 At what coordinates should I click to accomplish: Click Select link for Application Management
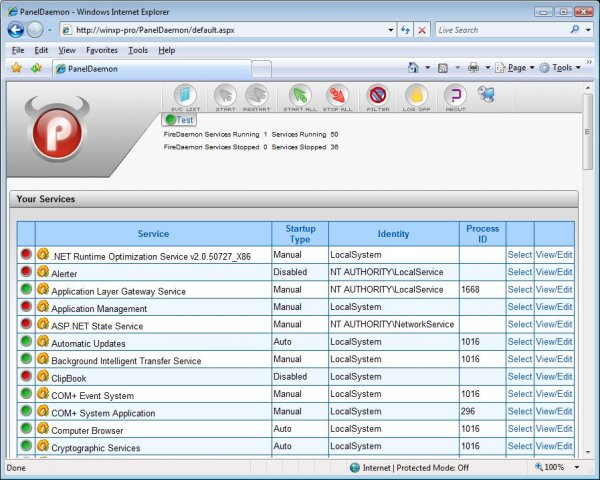(x=520, y=307)
